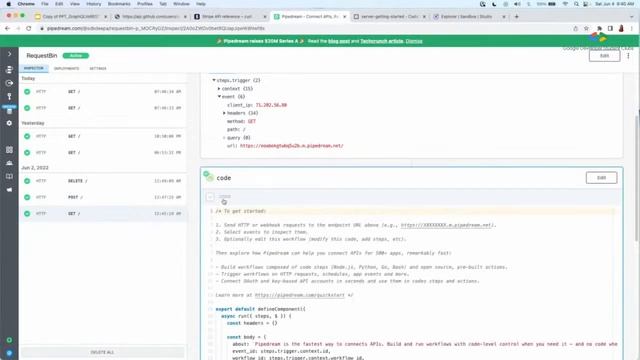Click the green status icon at sidebar bottom
Viewport: 640px width, 360px height.
[x=9, y=340]
